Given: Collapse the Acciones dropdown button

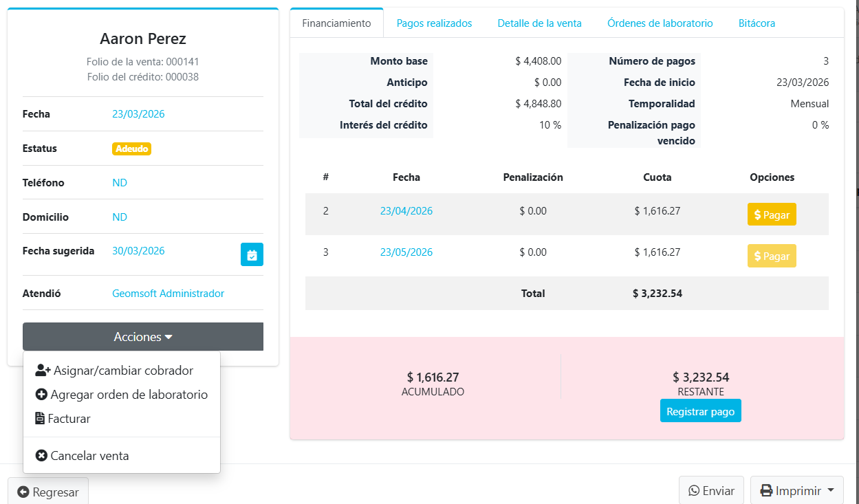Looking at the screenshot, I should [143, 337].
